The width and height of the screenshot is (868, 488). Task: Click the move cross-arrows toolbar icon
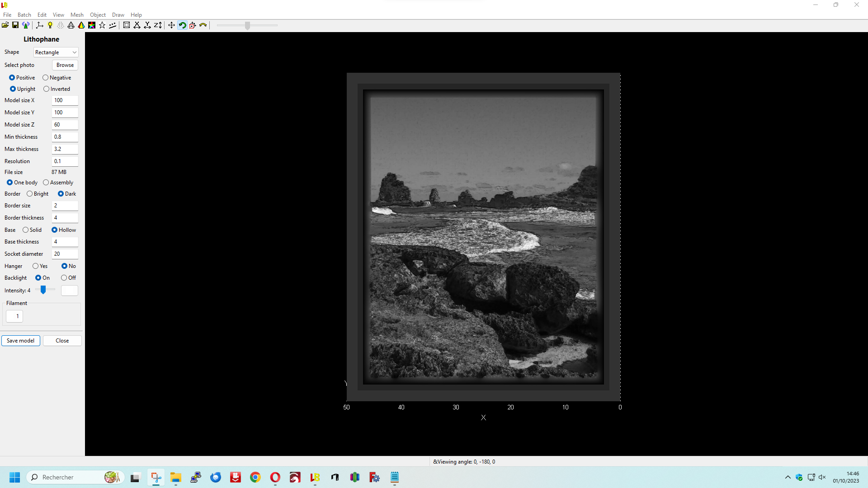[x=171, y=25]
